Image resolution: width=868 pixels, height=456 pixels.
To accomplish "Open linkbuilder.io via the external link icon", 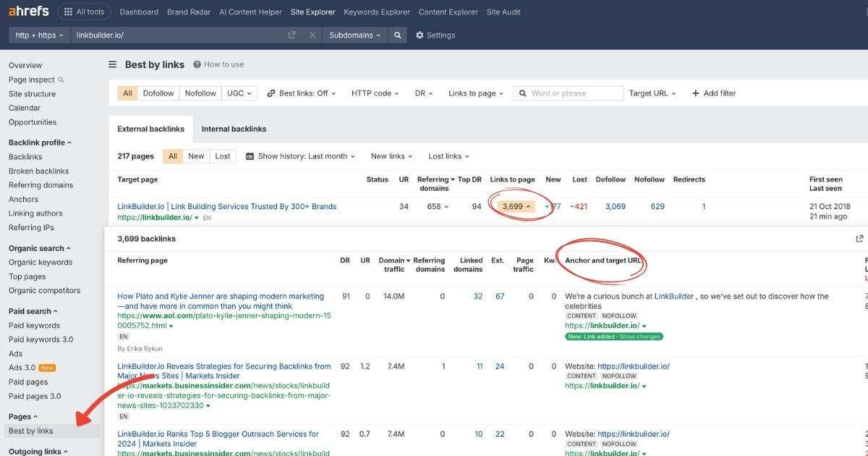I will (x=292, y=35).
